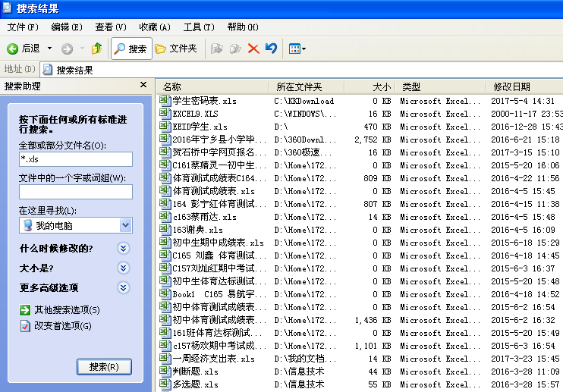Open the Views dropdown button

click(x=297, y=49)
